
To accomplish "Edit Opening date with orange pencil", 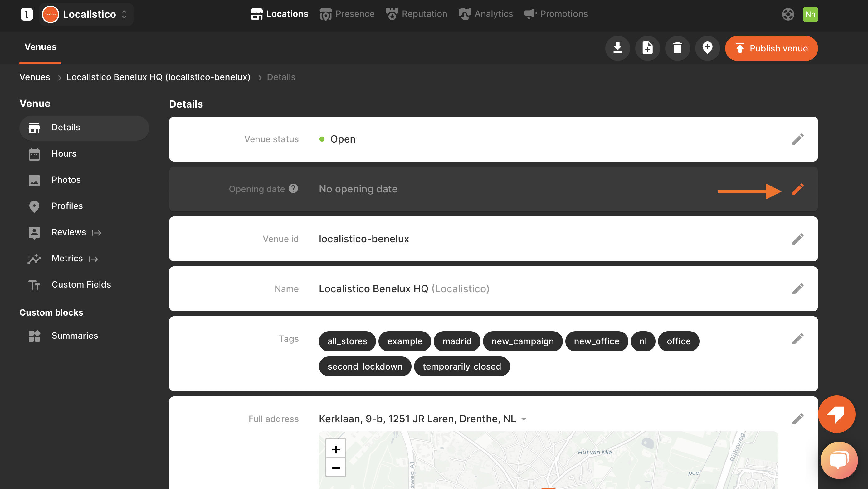I will tap(797, 189).
